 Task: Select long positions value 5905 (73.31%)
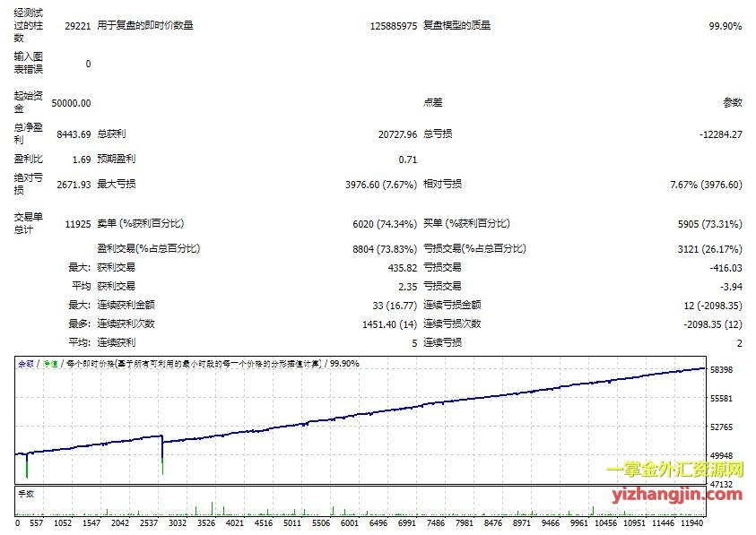click(709, 224)
